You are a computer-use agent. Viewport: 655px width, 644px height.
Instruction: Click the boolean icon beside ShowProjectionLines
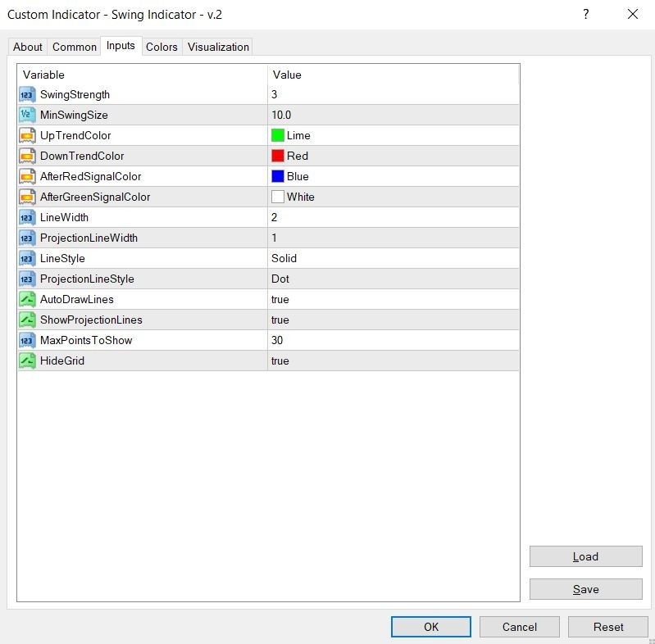pos(27,320)
